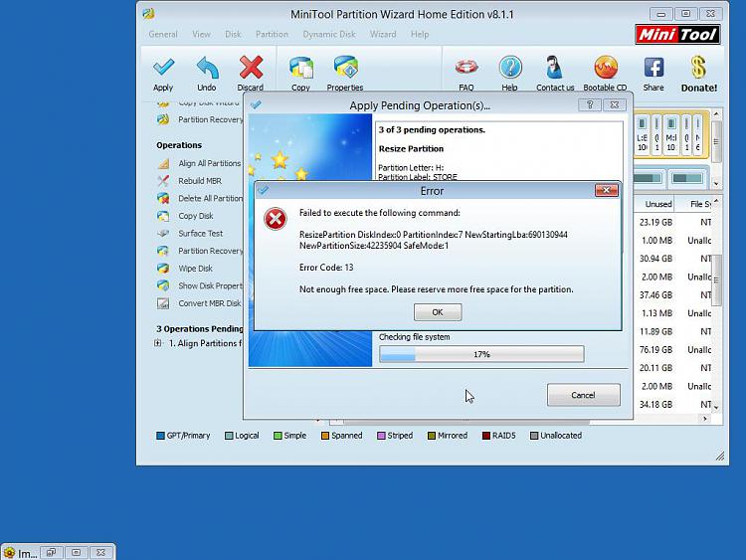
Task: Click OK in the Error dialog
Action: coord(438,312)
